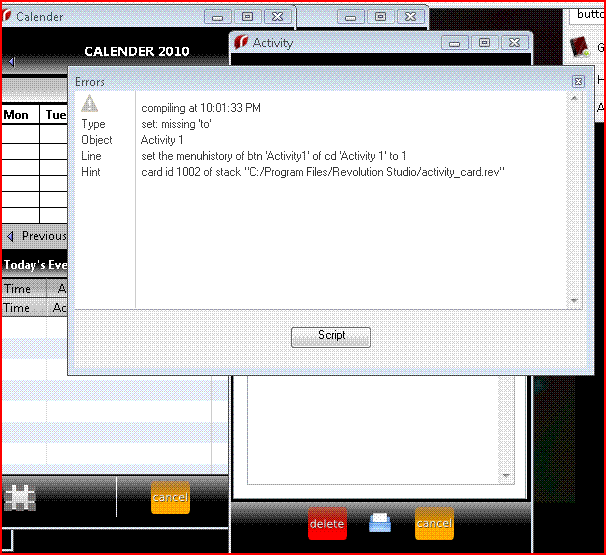
Task: Click inside the large text field in Activity window
Action: pyautogui.click(x=373, y=429)
